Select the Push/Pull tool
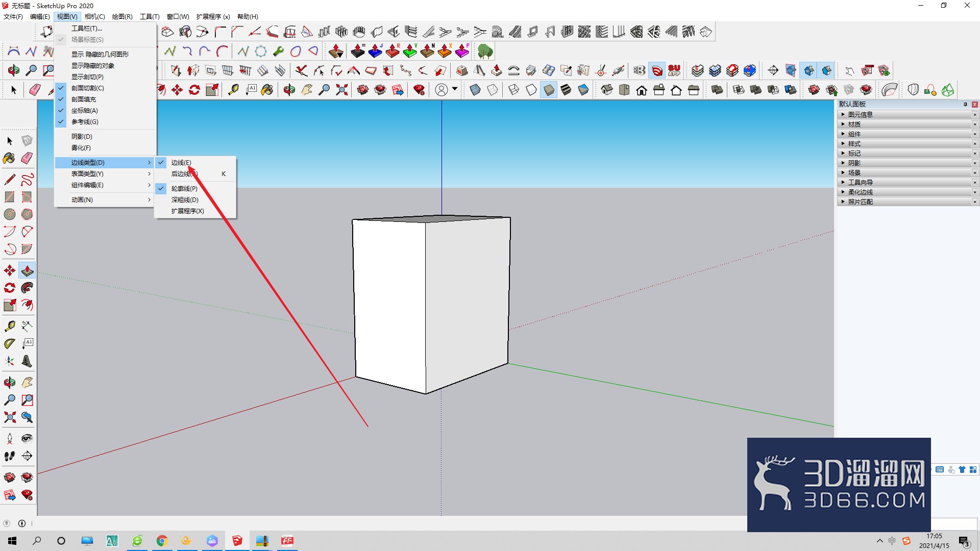The width and height of the screenshot is (980, 551). [x=27, y=270]
